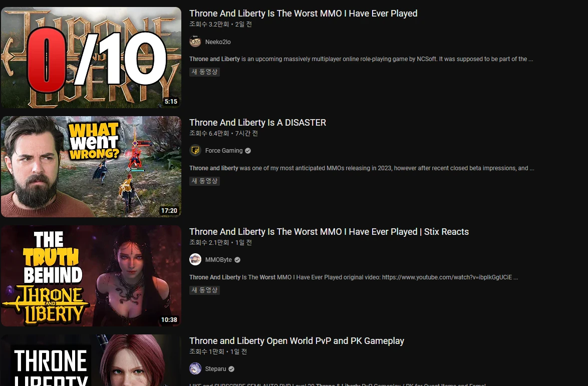The height and width of the screenshot is (386, 588).
Task: Open MMOByte channel avatar
Action: click(x=195, y=259)
